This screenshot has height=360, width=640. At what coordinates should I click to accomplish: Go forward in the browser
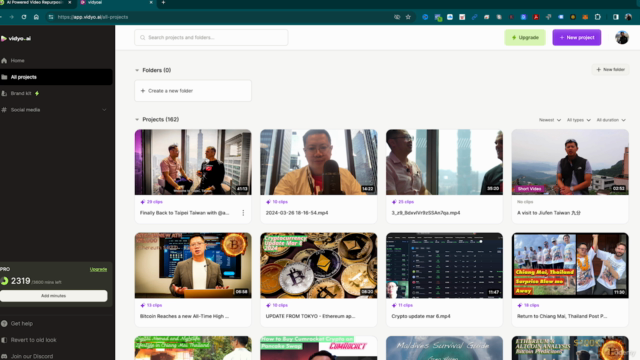tap(11, 17)
